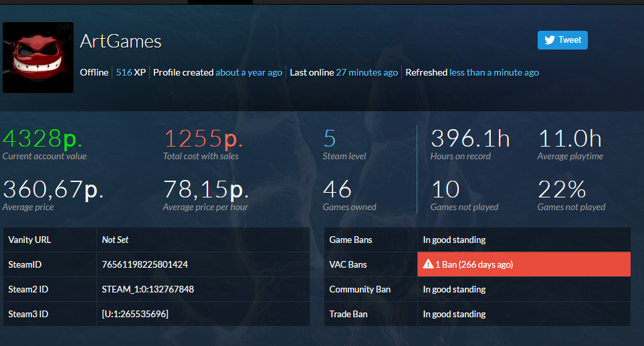
Task: Click the 'Steam3 ID' label
Action: (28, 314)
